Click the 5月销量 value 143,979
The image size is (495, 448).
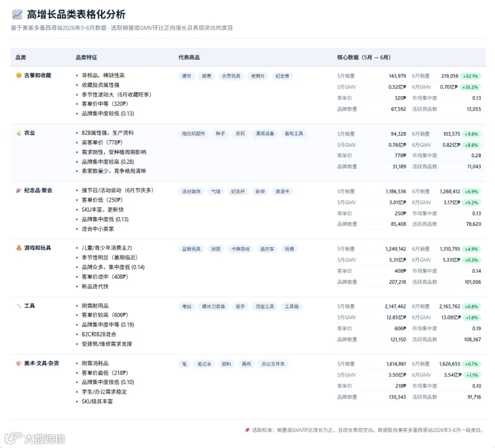pos(398,76)
